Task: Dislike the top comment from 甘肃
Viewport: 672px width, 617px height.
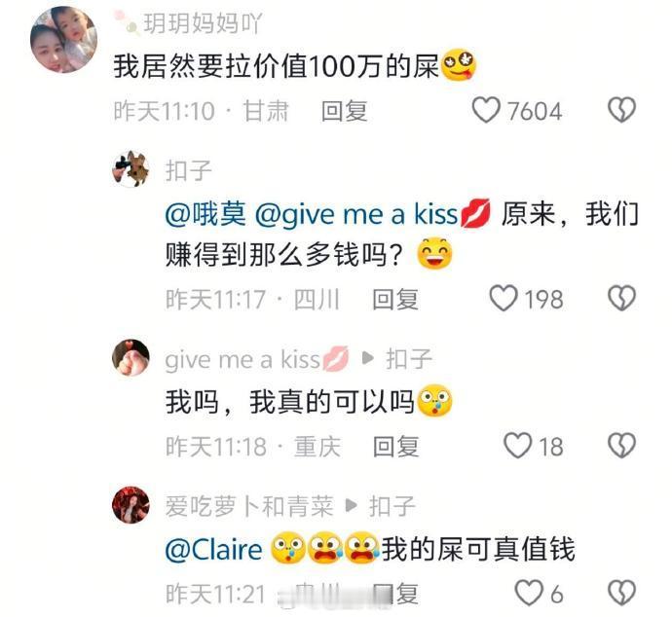Action: (621, 111)
